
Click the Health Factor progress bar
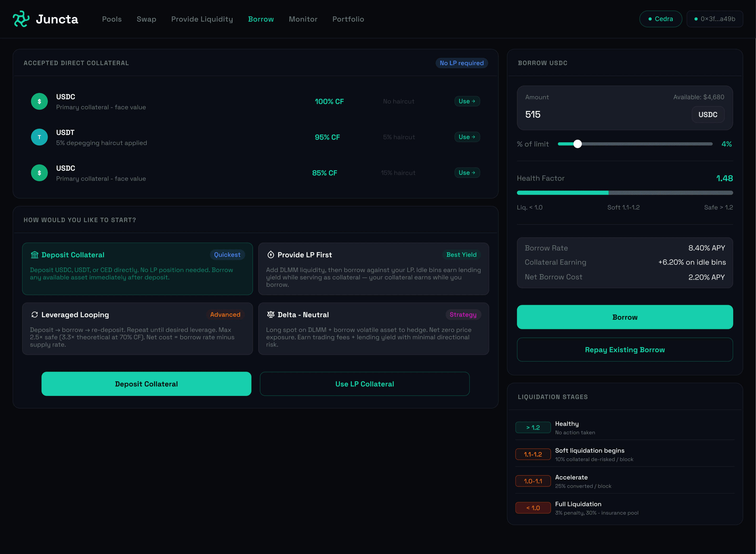pos(625,193)
